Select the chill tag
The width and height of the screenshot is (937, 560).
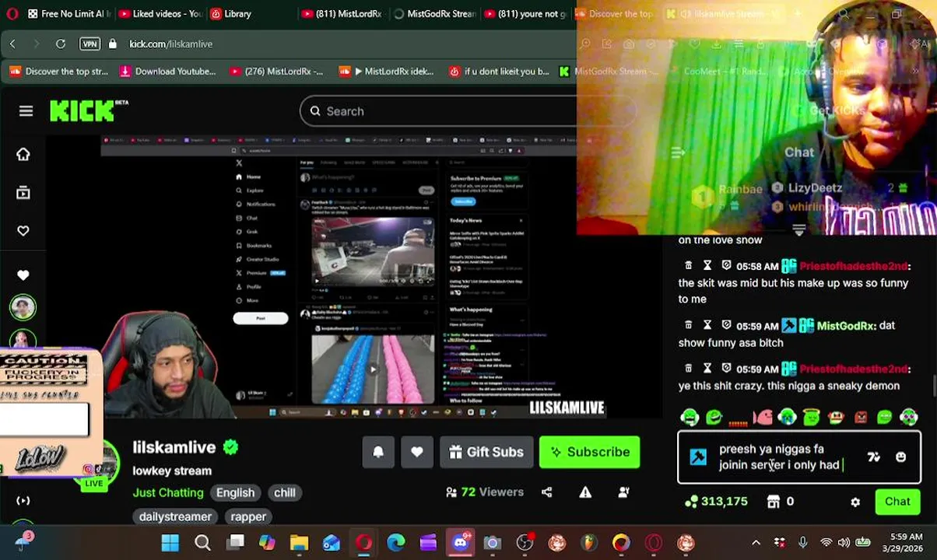tap(285, 493)
